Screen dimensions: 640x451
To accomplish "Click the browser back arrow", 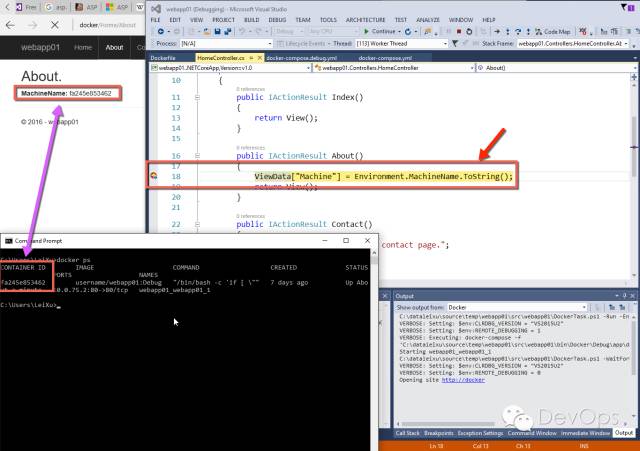I will tap(10, 25).
